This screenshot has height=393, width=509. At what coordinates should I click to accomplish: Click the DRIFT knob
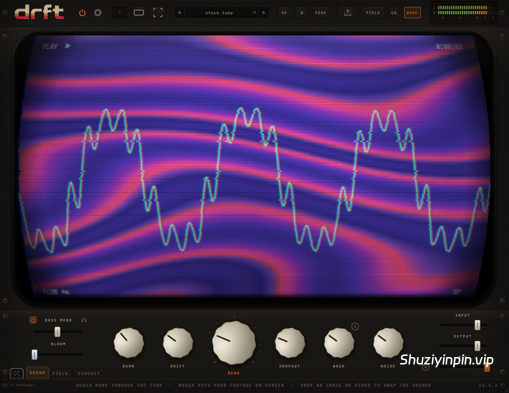click(x=178, y=343)
